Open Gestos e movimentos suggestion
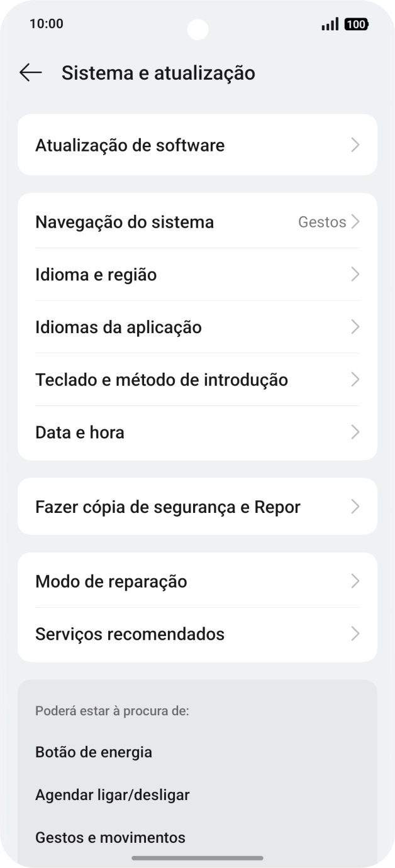 (x=110, y=837)
